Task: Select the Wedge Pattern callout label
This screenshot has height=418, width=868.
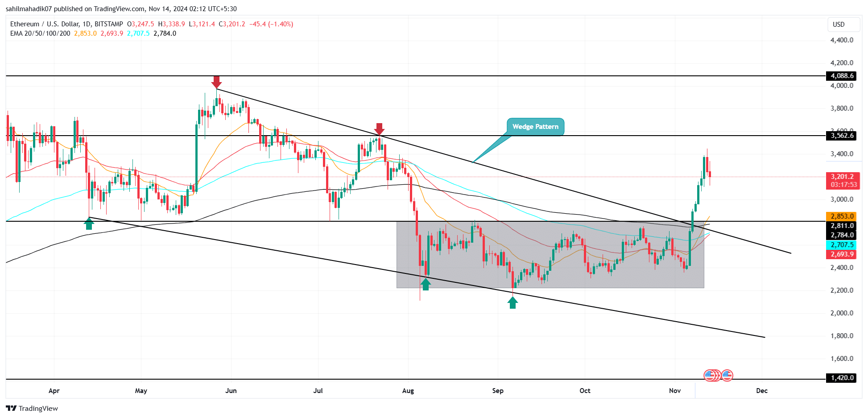Action: [x=535, y=127]
